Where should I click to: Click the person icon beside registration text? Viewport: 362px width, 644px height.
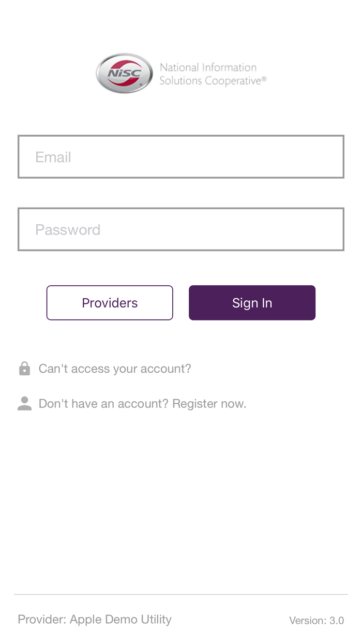click(x=24, y=403)
